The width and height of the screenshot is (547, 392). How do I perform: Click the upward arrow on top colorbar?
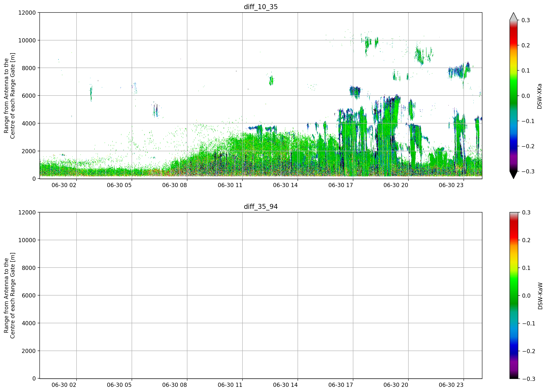point(513,16)
